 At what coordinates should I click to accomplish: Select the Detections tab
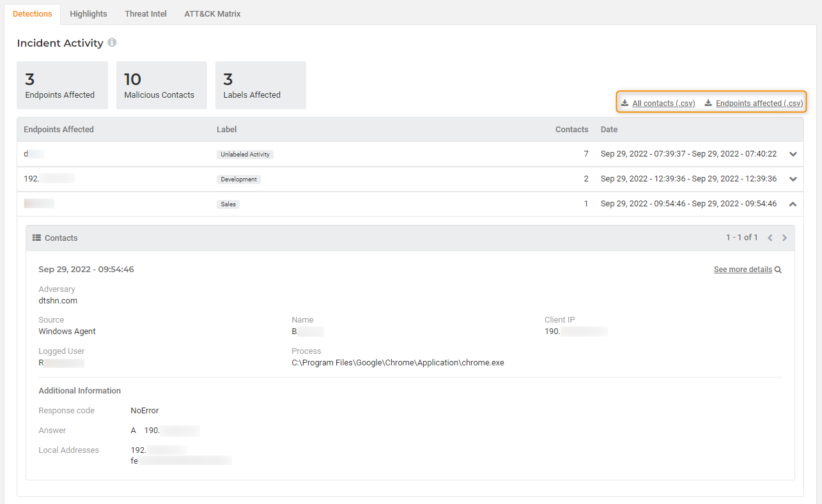click(x=33, y=13)
